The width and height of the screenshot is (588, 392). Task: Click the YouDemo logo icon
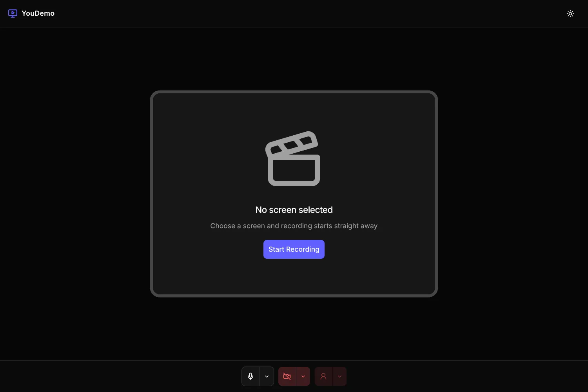coord(13,13)
